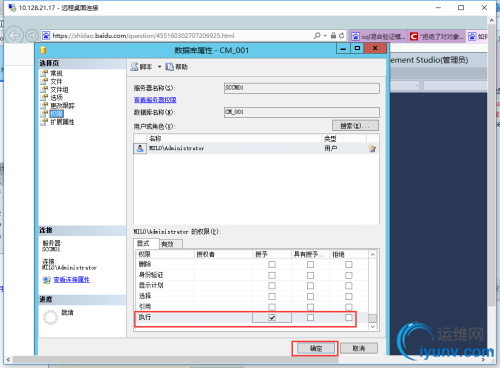Image resolution: width=500 pixels, height=368 pixels.
Task: Switch to the last partially visible Baidu tab
Action: 477,36
